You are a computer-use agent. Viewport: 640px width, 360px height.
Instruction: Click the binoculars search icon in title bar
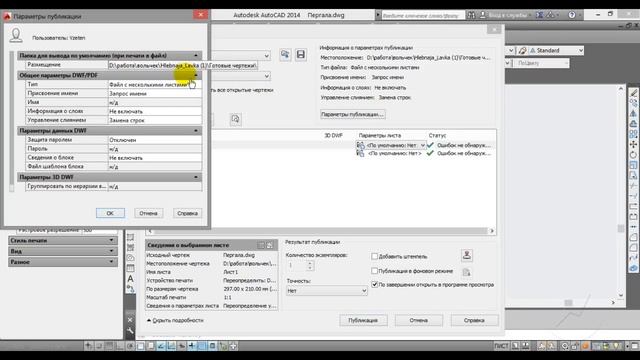coord(471,15)
